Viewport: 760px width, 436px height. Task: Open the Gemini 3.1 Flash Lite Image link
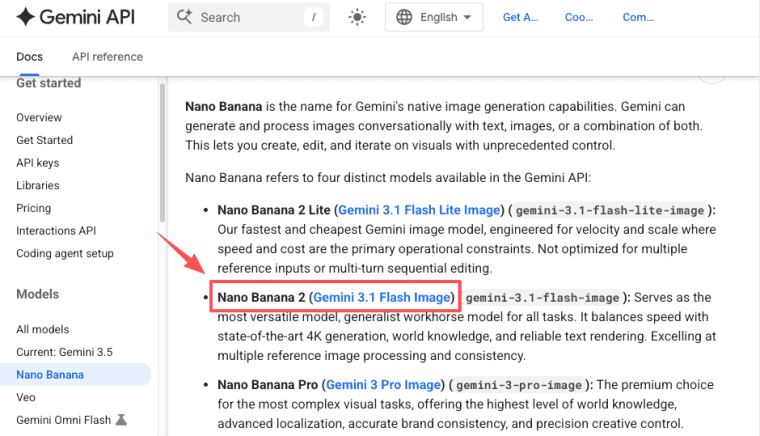point(419,210)
